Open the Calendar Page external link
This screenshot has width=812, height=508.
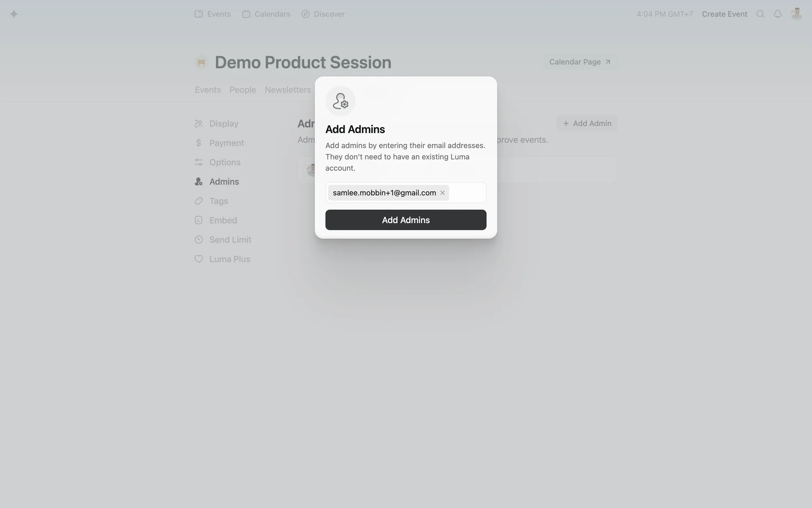click(580, 62)
